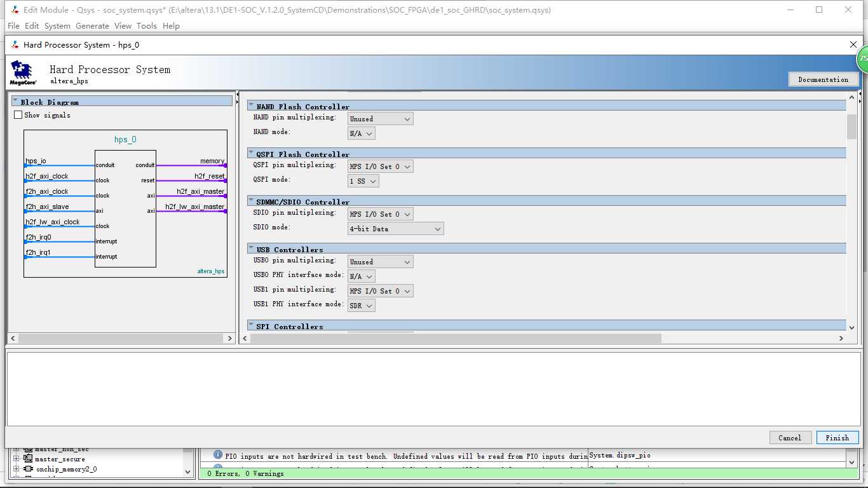Open the File menu
This screenshot has height=488, width=868.
pyautogui.click(x=13, y=26)
